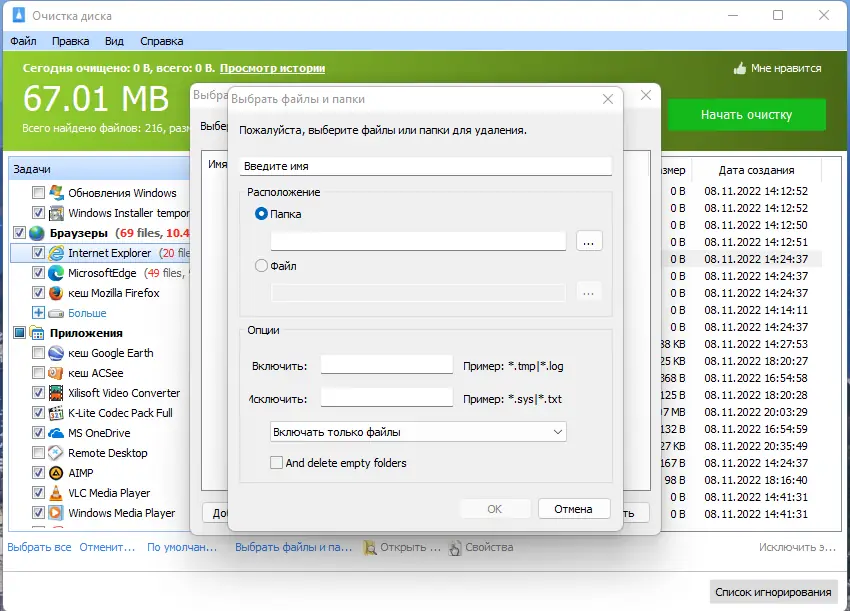
Task: Click the drive icon next to 'Больше'
Action: (x=56, y=313)
